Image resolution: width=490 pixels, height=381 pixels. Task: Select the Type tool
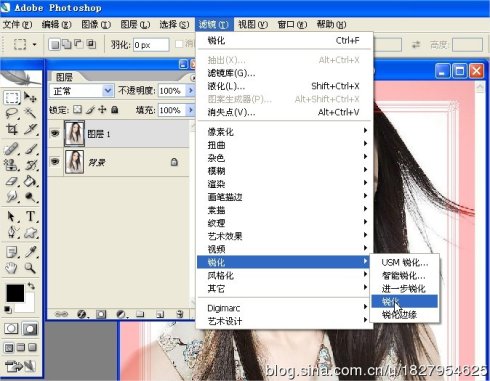tap(30, 217)
